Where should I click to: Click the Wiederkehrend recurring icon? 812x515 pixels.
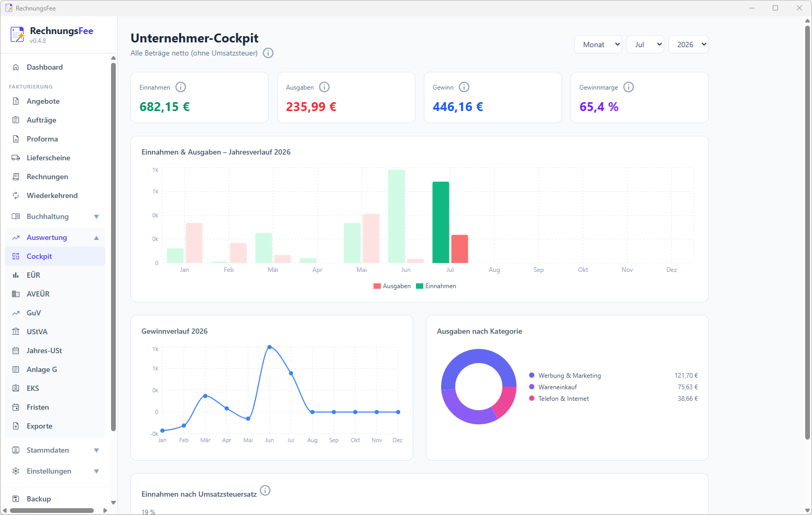[x=16, y=195]
